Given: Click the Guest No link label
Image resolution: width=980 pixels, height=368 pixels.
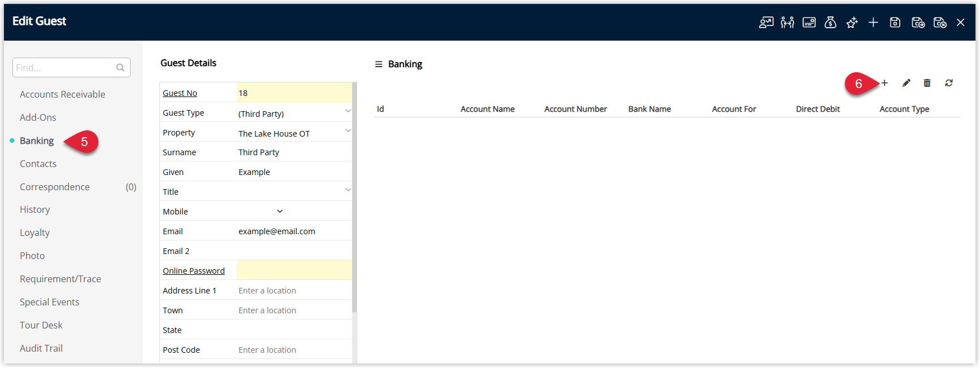Looking at the screenshot, I should [180, 93].
